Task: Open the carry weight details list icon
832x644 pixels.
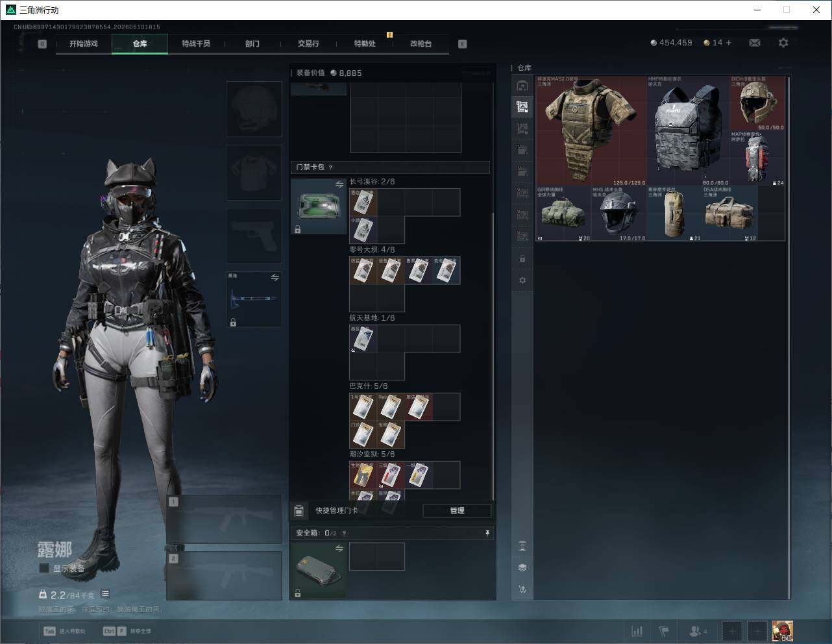Action: [105, 594]
